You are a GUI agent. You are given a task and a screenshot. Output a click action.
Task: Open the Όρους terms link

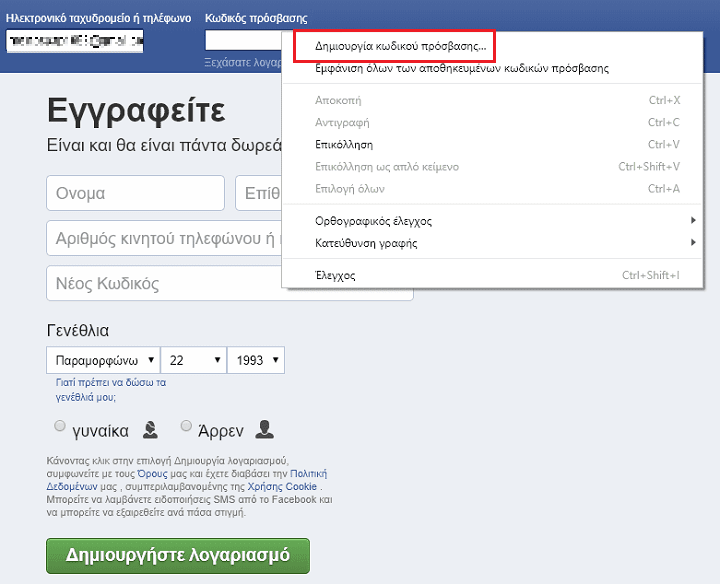pos(152,473)
